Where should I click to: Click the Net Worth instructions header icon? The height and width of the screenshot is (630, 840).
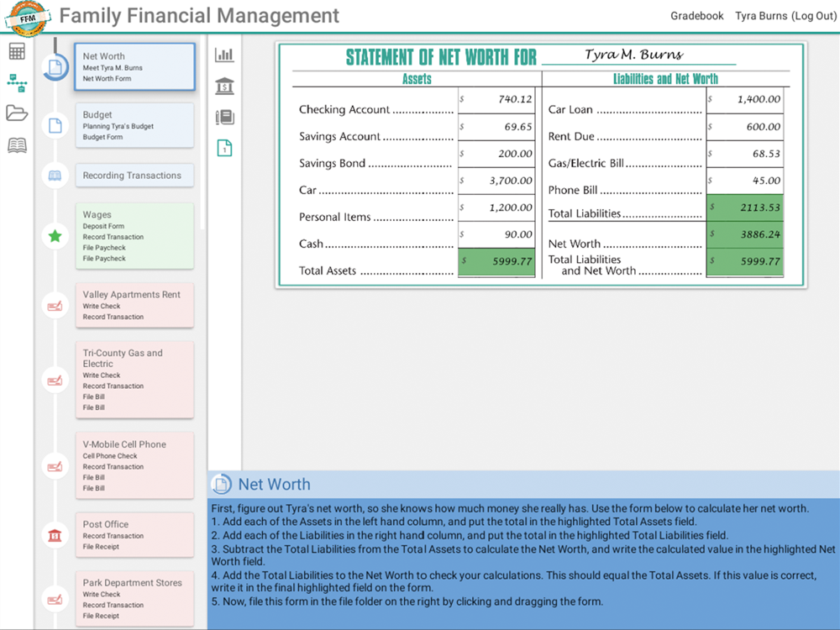221,485
